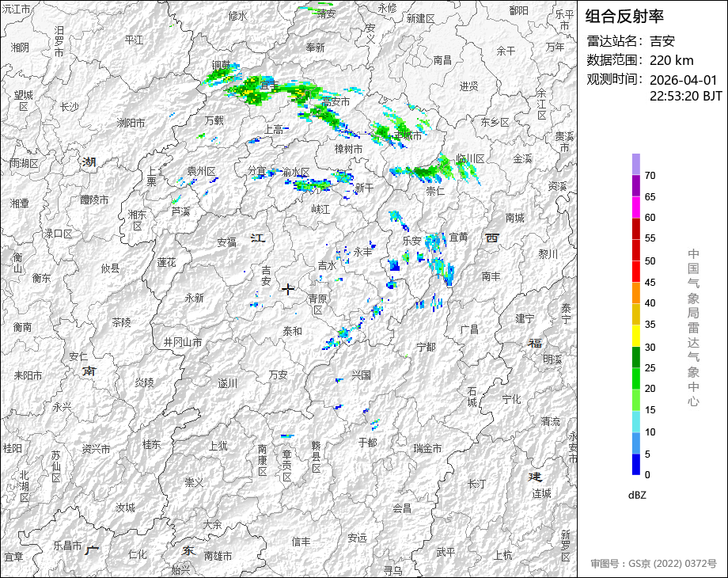Click the yellow swatch between 30 and 35 dBZ
The height and width of the screenshot is (578, 728).
636,336
